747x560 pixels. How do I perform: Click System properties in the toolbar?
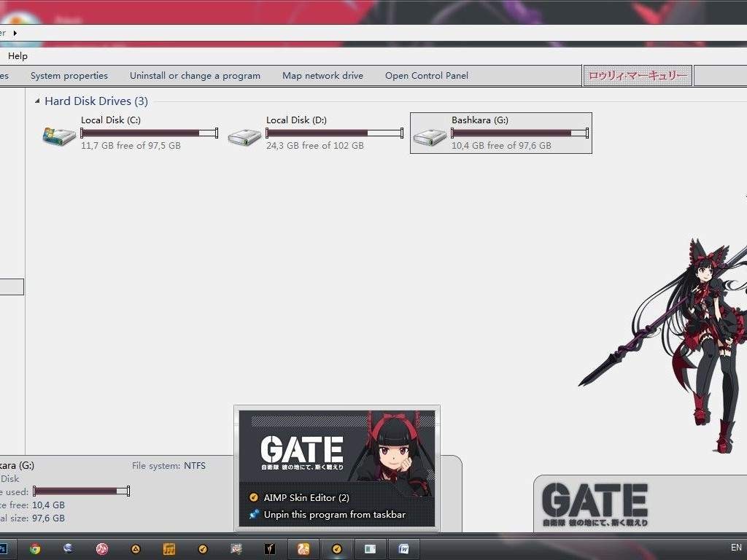(x=69, y=75)
